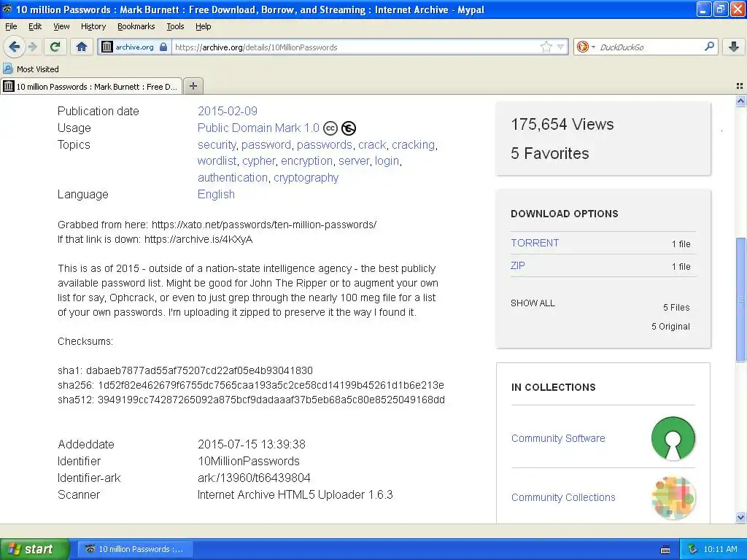
Task: Click the address bar URL field
Action: pyautogui.click(x=355, y=47)
